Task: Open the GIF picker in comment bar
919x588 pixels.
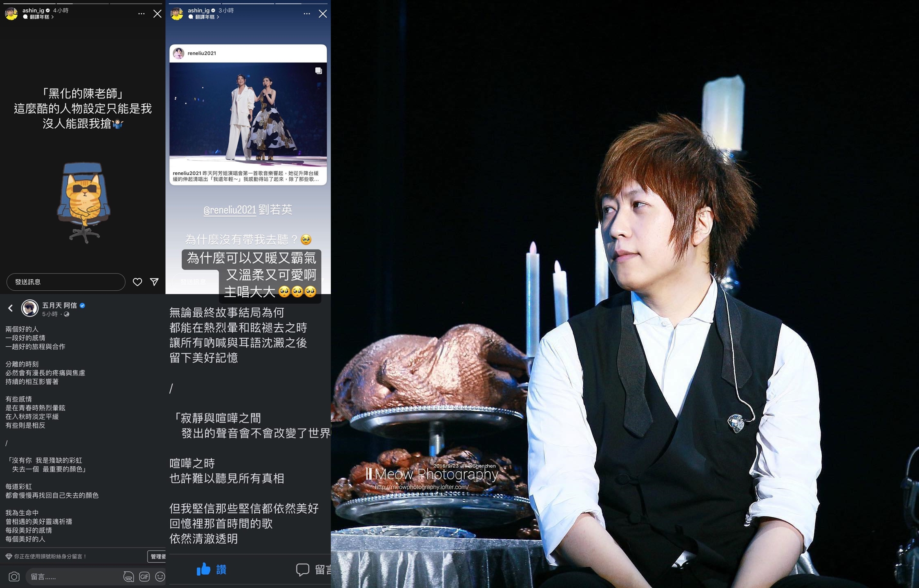Action: pos(144,577)
